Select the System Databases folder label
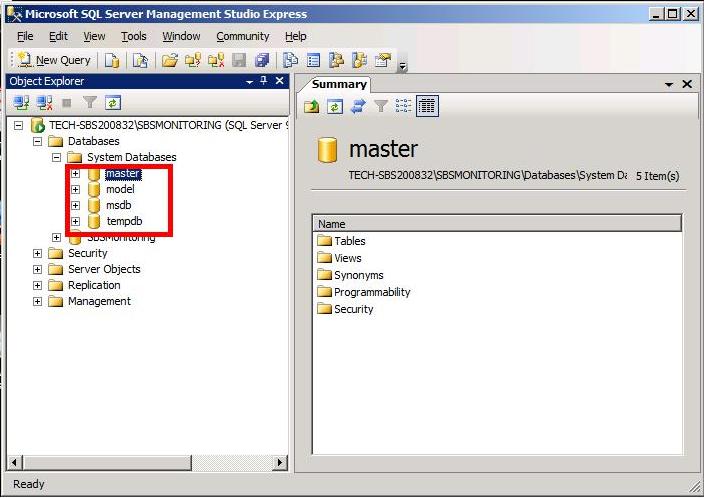Image resolution: width=704 pixels, height=498 pixels. [132, 158]
